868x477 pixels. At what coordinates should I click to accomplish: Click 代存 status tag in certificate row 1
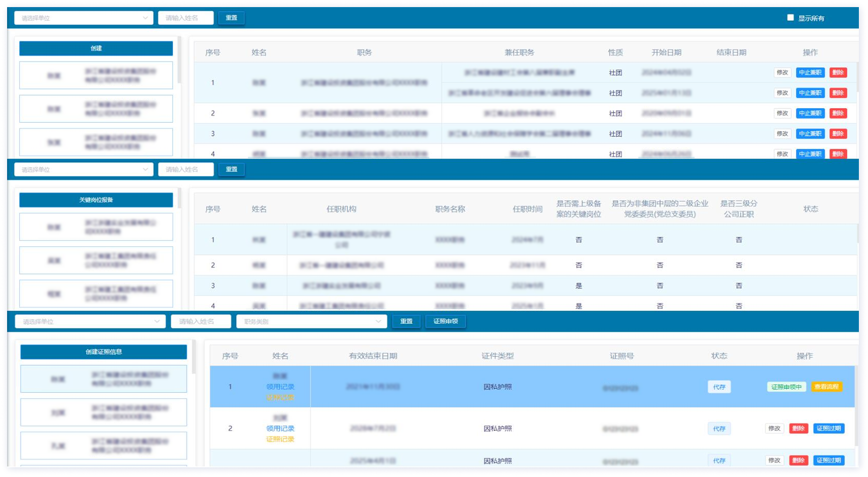pos(719,387)
